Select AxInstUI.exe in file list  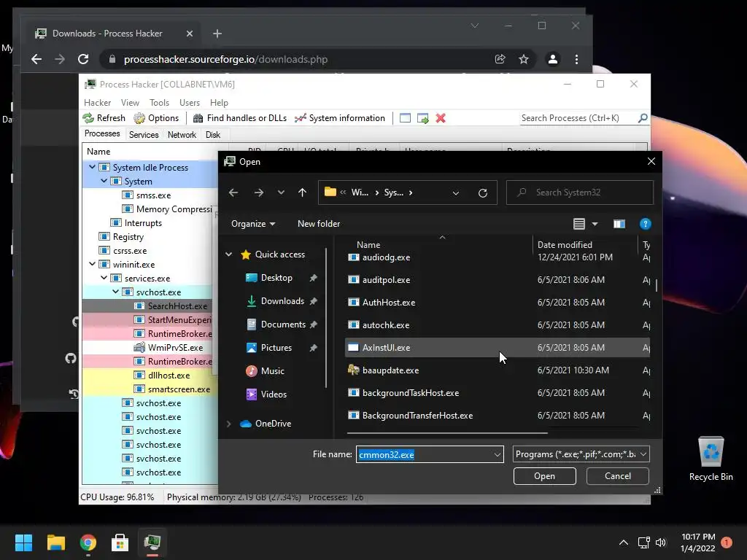(x=497, y=348)
